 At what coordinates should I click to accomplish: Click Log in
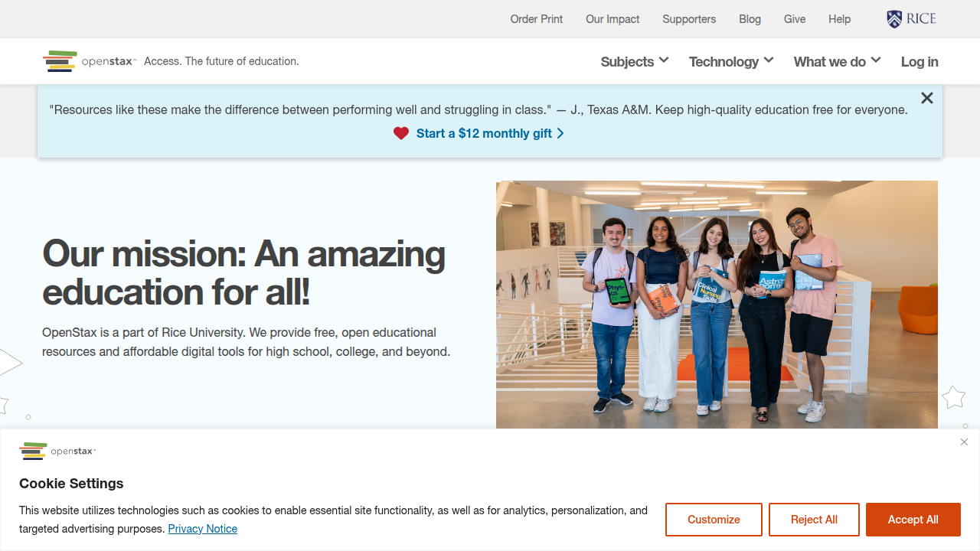coord(920,61)
